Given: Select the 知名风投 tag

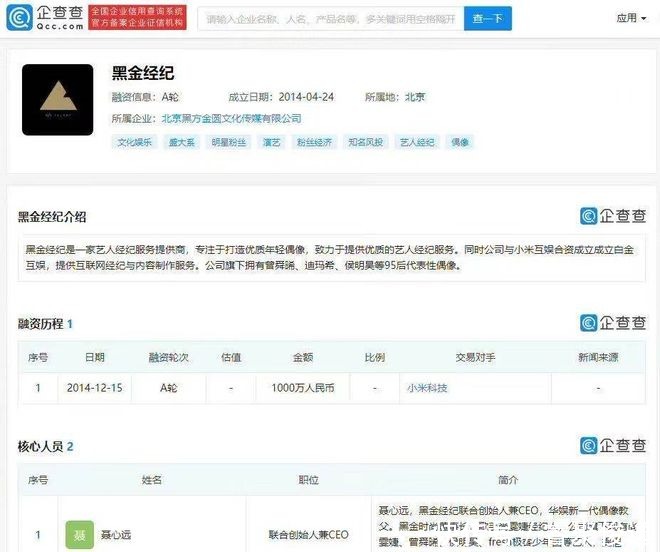Looking at the screenshot, I should coord(365,142).
